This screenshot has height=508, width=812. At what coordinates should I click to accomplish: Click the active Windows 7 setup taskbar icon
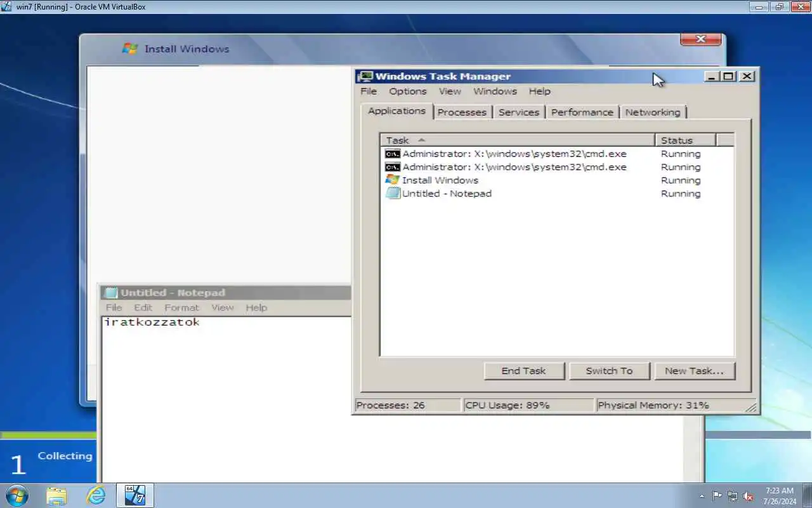134,495
